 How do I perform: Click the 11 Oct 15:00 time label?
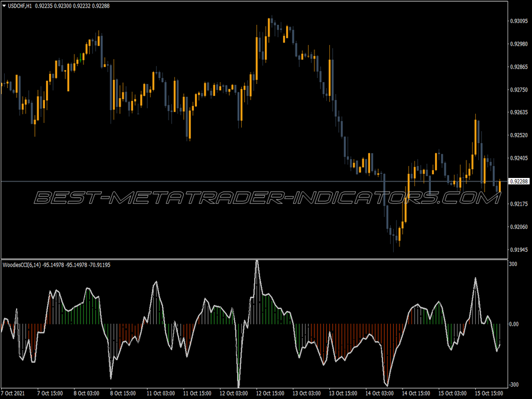[x=197, y=394]
